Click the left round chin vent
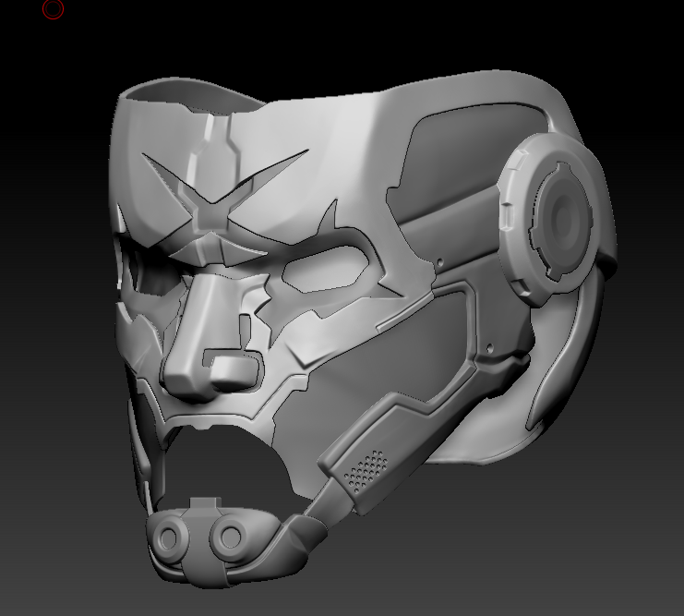The height and width of the screenshot is (616, 684). click(x=171, y=537)
